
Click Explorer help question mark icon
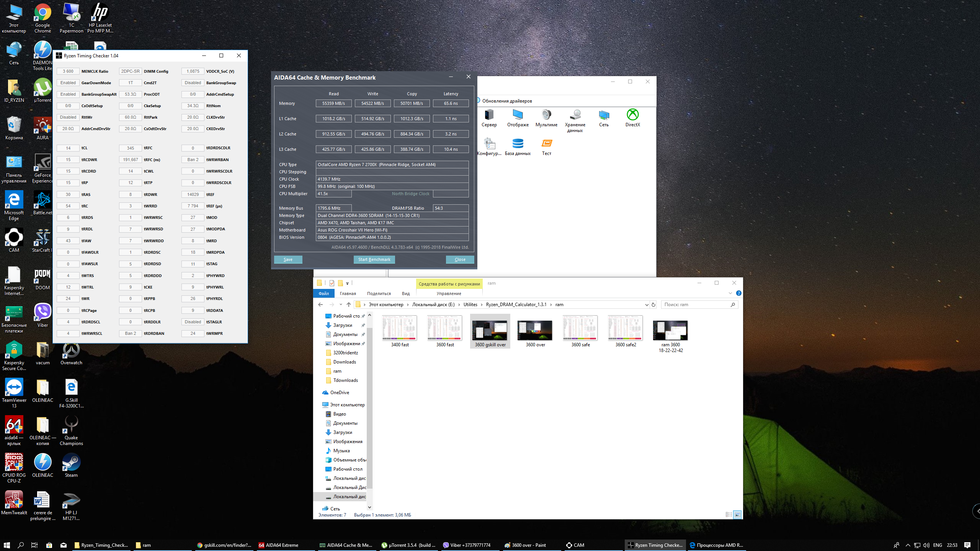(x=738, y=293)
